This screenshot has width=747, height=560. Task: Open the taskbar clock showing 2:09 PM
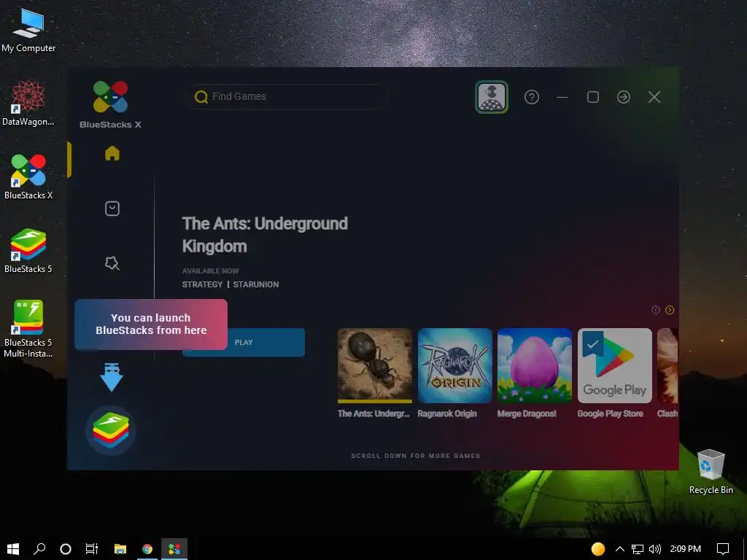(686, 548)
